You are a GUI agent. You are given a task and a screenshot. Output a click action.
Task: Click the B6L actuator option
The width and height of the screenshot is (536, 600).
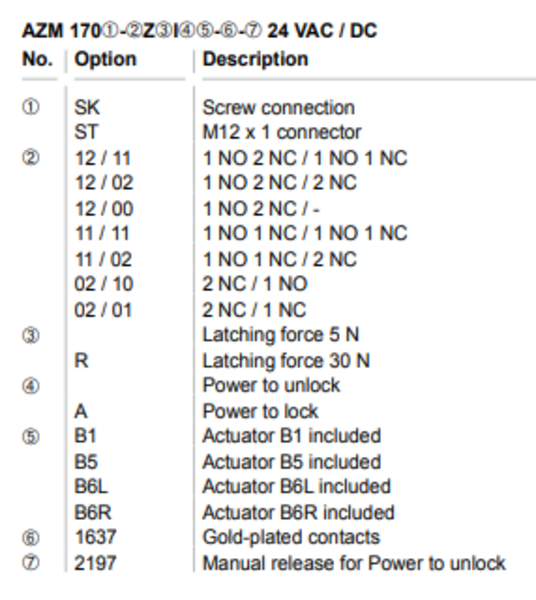click(x=91, y=487)
